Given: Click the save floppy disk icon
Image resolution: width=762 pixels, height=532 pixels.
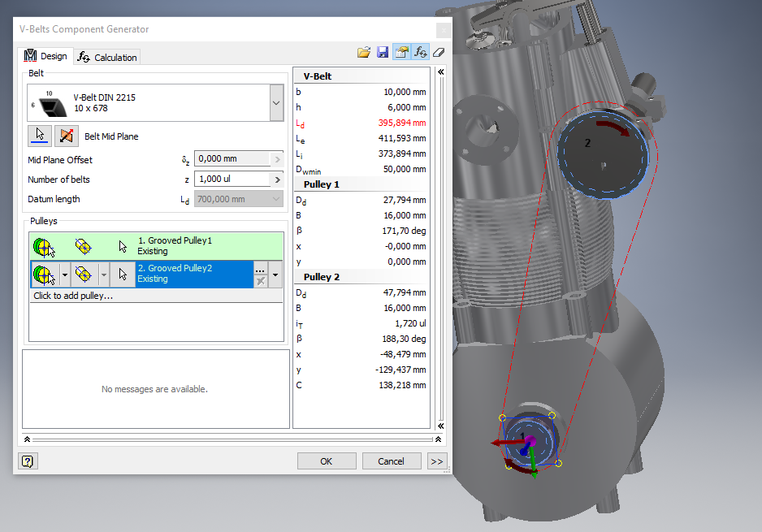Looking at the screenshot, I should click(x=383, y=52).
